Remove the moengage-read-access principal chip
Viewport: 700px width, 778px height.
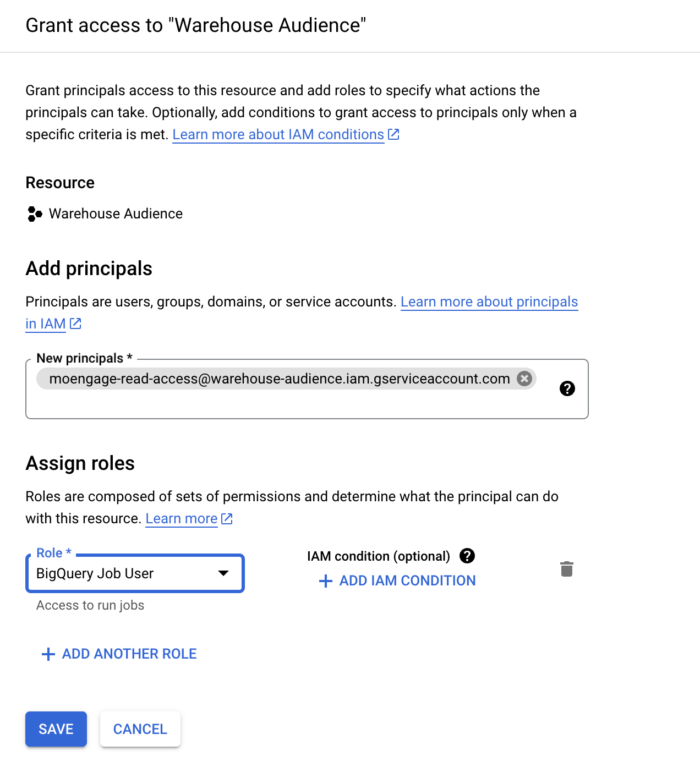[524, 379]
